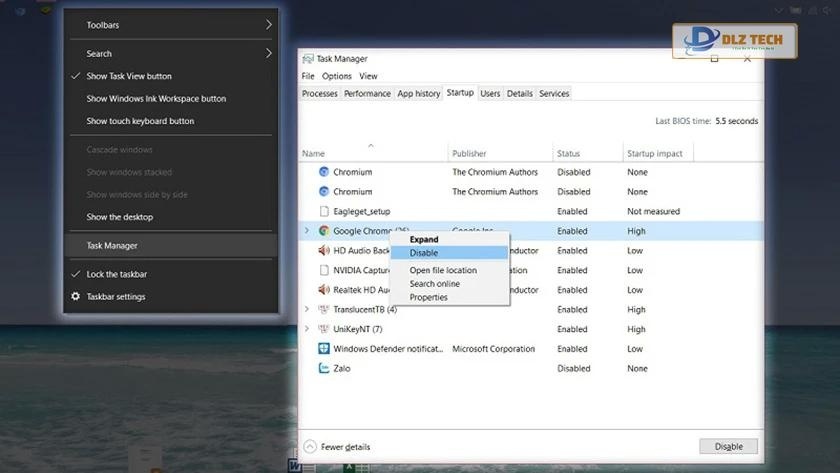This screenshot has width=840, height=473.
Task: Expand the Toolbars submenu arrow
Action: click(268, 25)
